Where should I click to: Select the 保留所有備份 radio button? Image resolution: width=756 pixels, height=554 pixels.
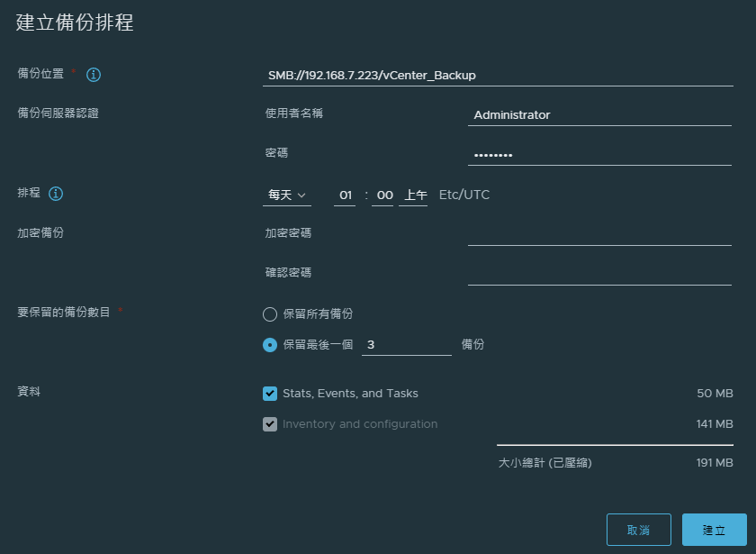270,314
